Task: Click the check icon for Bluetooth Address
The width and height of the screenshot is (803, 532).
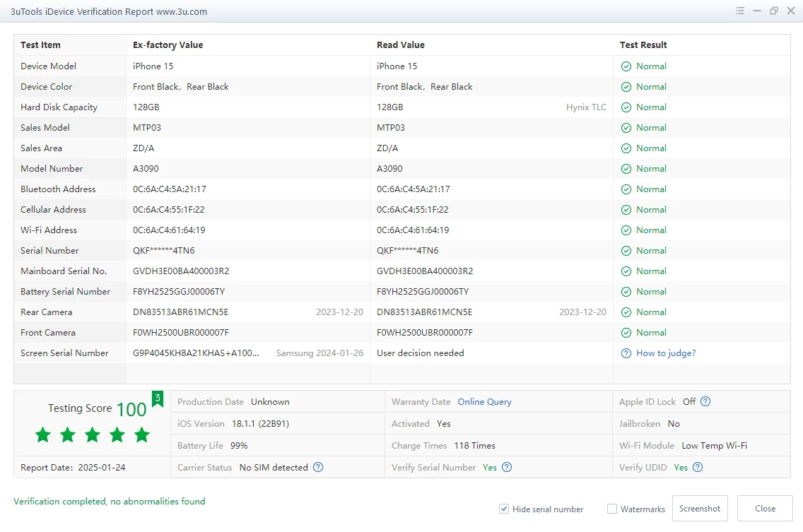Action: [626, 189]
